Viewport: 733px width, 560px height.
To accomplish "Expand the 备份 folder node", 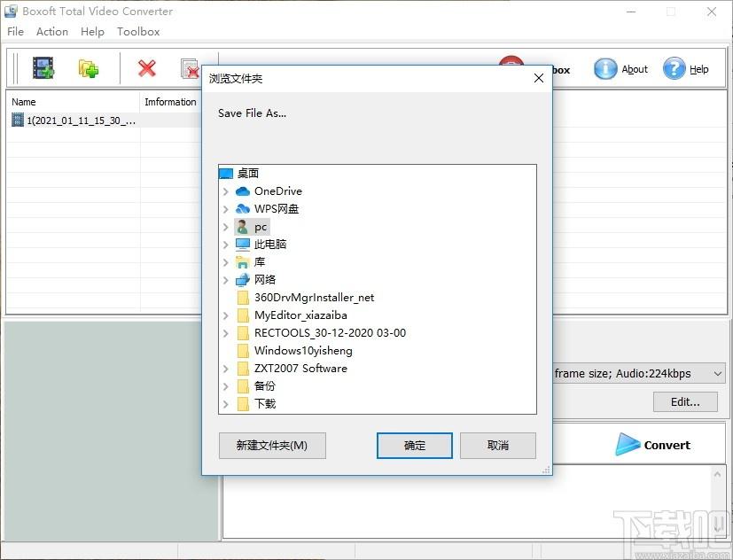I will (226, 386).
